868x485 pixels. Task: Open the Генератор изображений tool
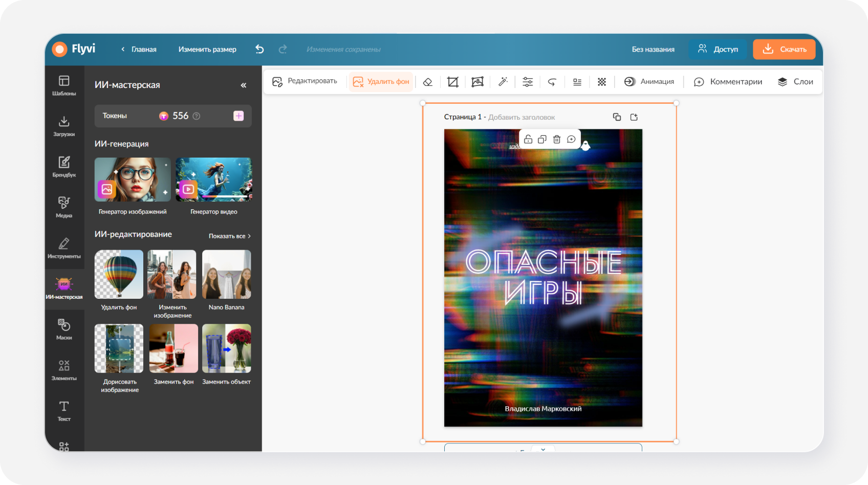(133, 186)
